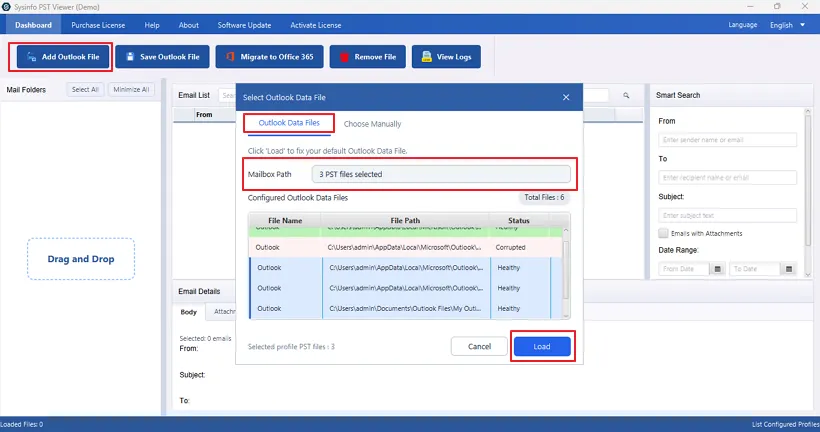This screenshot has height=432, width=820.
Task: Switch to Outlook Data Files tab
Action: 289,123
